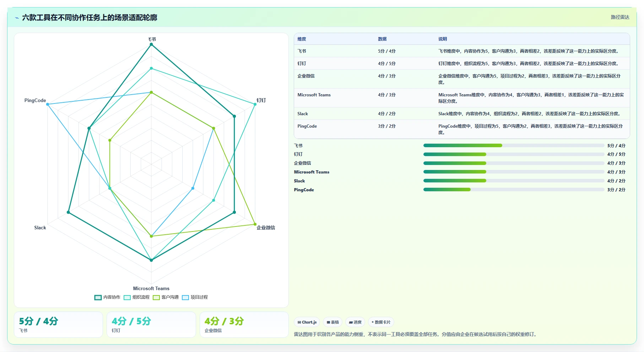
Task: Click the 飞书 axis label on the radar chart
Action: click(x=152, y=39)
